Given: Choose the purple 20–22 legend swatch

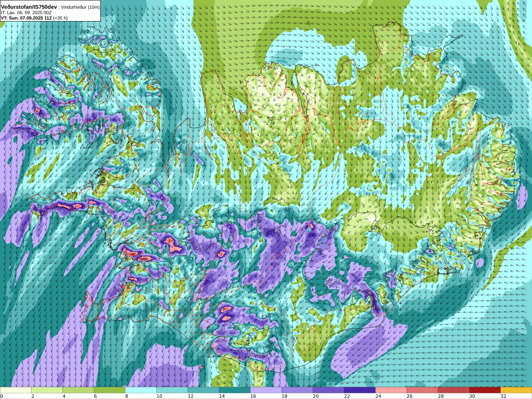Looking at the screenshot, I should [x=328, y=390].
